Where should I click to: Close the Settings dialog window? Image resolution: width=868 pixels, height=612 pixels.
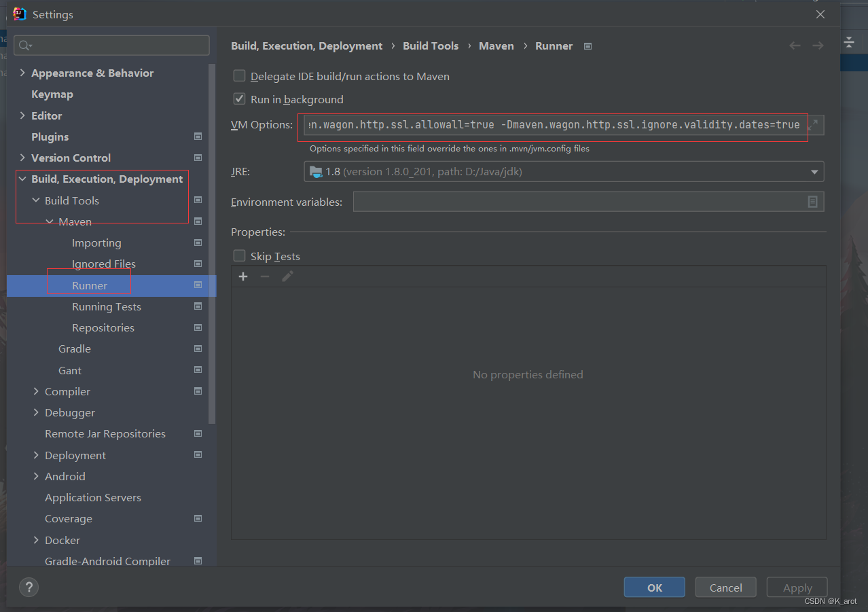[820, 14]
